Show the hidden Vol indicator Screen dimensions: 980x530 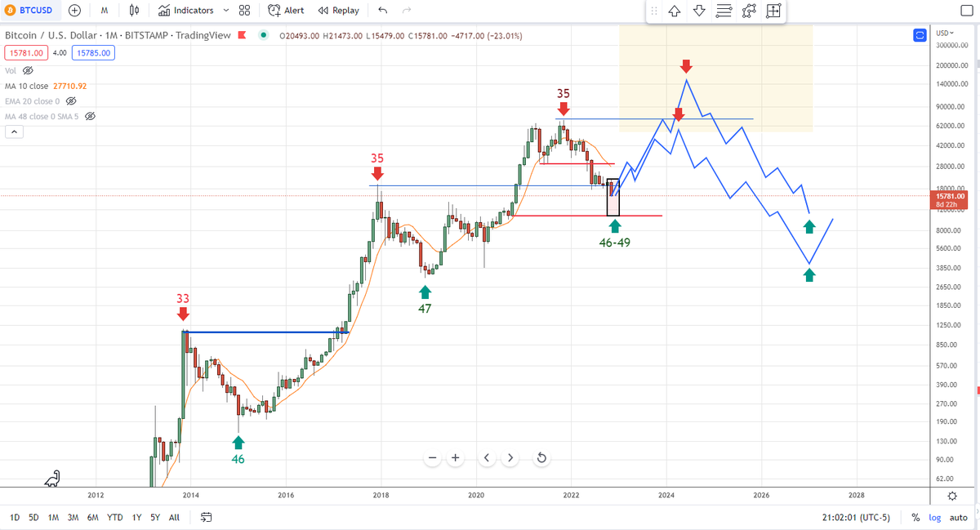pos(29,71)
